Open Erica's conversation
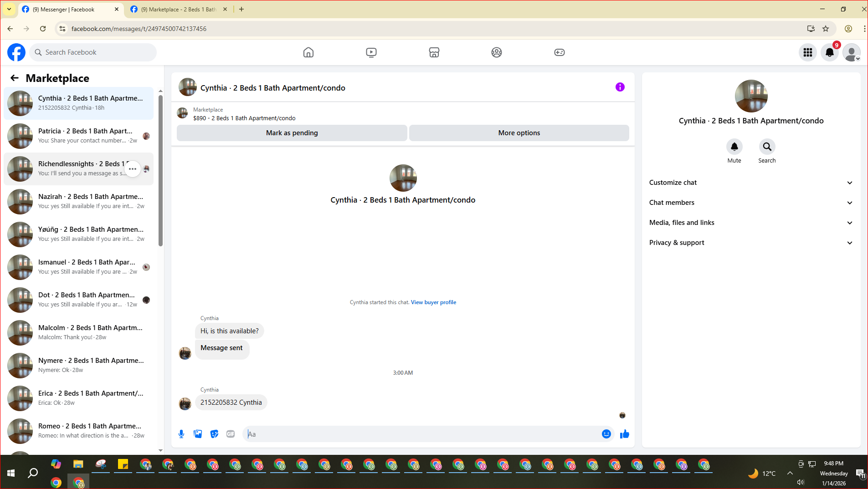The image size is (868, 489). (79, 398)
